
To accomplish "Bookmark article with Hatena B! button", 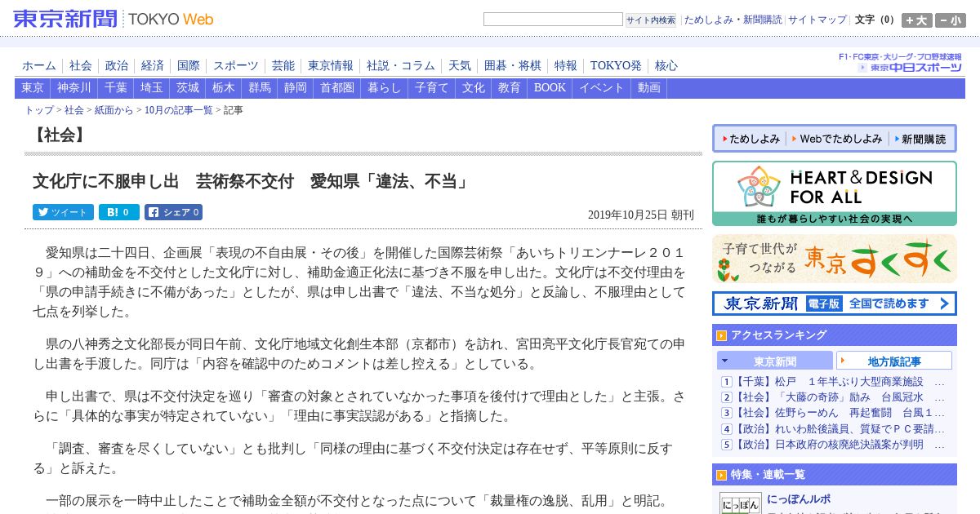I will 119,212.
